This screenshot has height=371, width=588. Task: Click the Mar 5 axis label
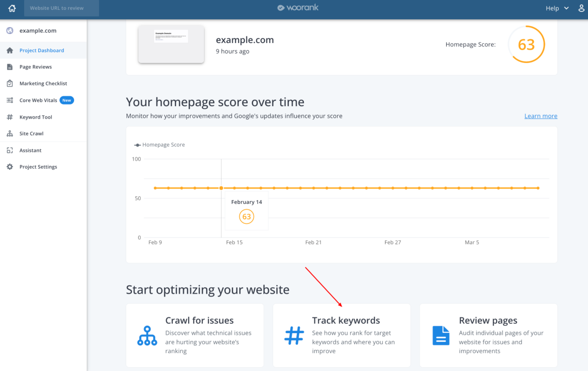click(472, 242)
